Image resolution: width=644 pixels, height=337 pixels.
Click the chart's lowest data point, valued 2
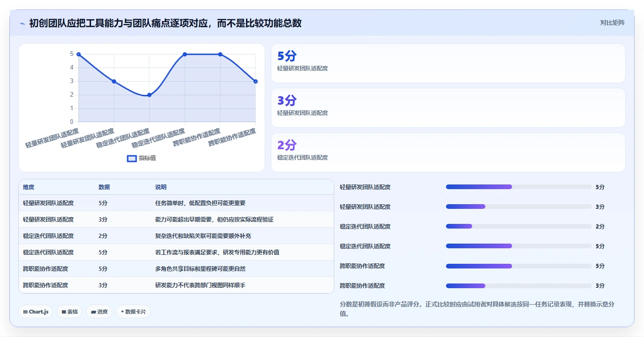(x=149, y=95)
